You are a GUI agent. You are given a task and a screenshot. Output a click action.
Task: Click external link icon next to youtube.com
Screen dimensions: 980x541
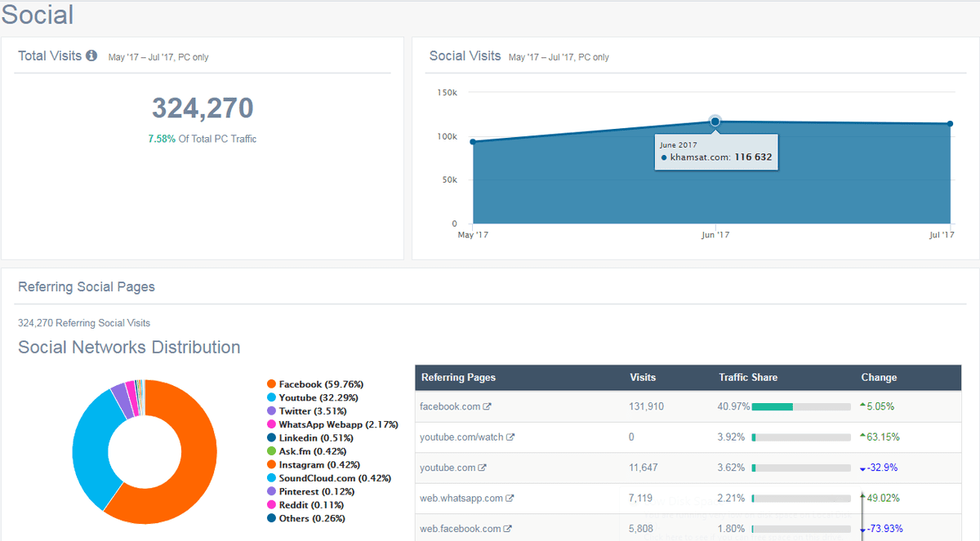point(482,468)
